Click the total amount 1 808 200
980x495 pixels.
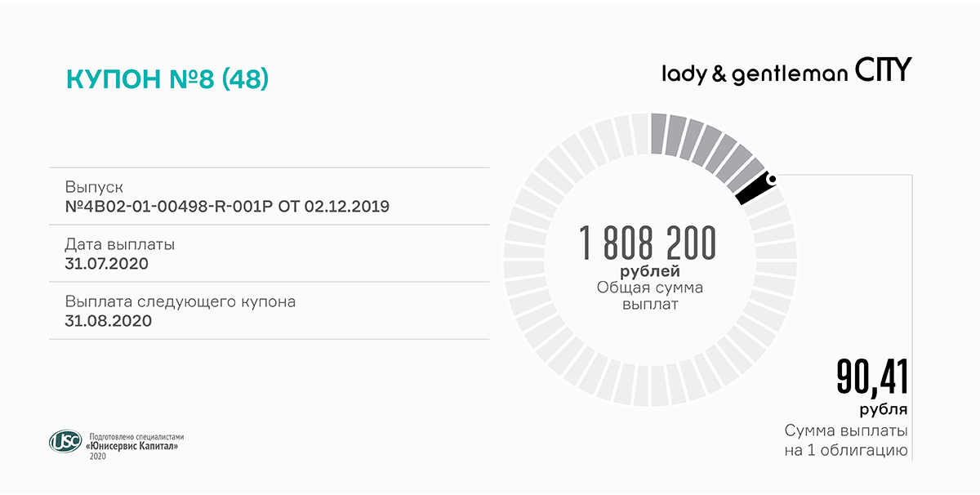648,243
